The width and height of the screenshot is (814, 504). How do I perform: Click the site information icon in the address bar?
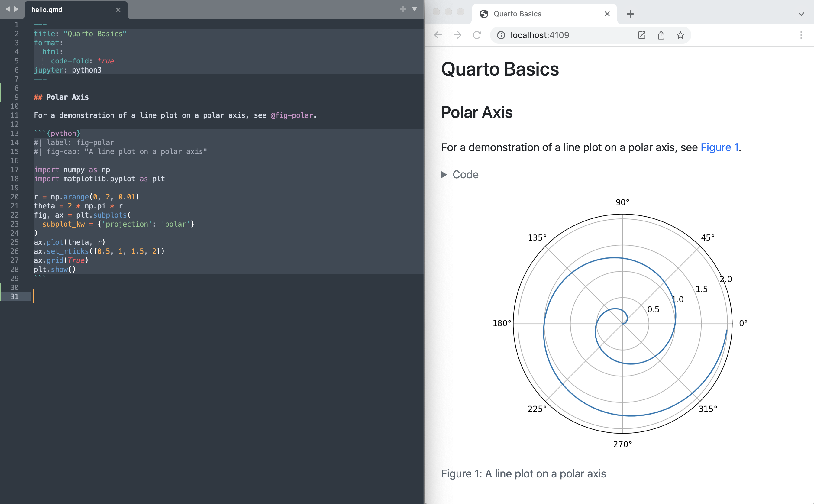click(x=501, y=35)
